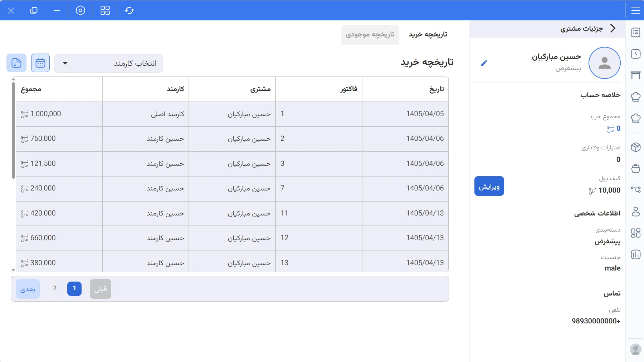Open the calendar date filter button
This screenshot has width=644, height=362.
[x=40, y=63]
